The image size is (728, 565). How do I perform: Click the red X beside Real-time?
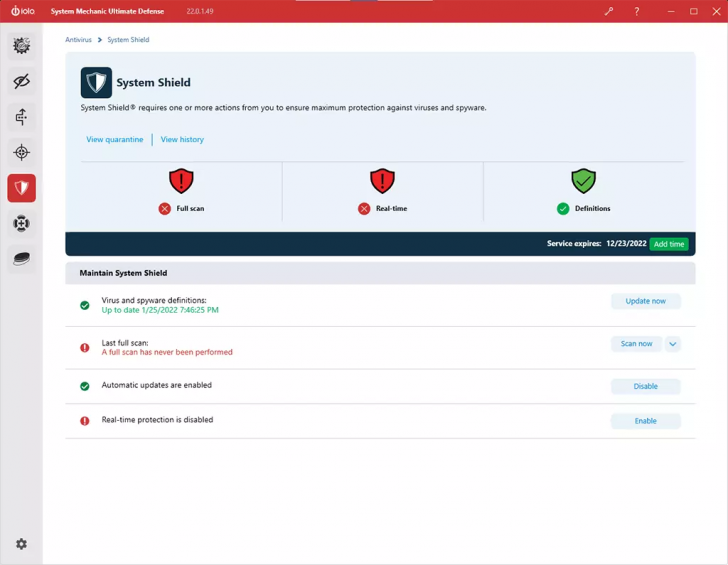click(x=364, y=209)
